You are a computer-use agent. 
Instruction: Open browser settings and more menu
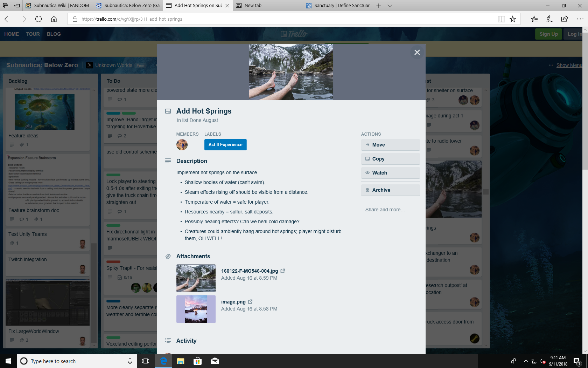580,19
